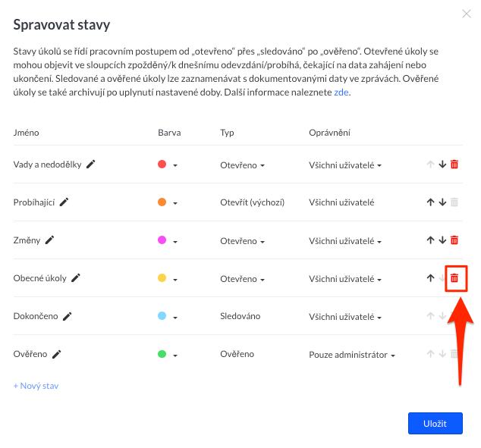Viewport: 481px width, 448px height.
Task: Click pencil icon next to Probíhající
Action: pos(64,202)
